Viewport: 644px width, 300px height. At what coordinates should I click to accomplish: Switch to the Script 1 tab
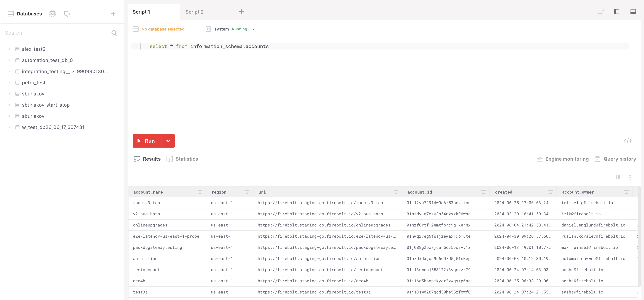(x=154, y=12)
